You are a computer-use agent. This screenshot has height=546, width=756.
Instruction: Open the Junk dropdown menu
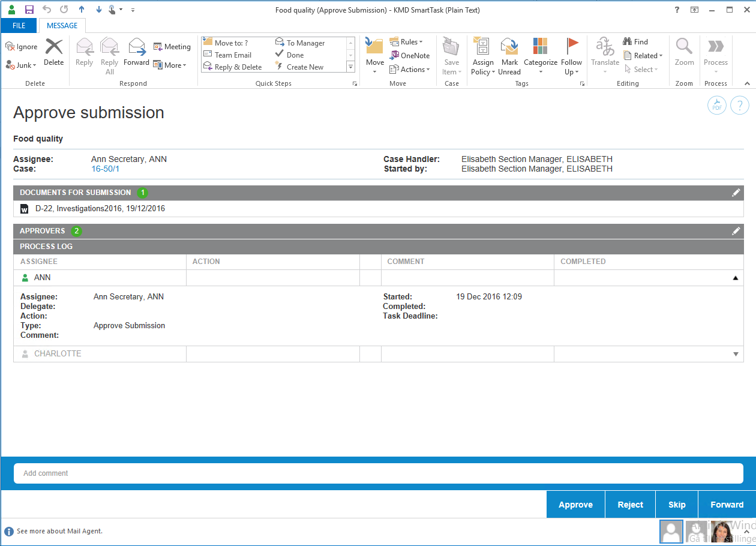(x=22, y=65)
